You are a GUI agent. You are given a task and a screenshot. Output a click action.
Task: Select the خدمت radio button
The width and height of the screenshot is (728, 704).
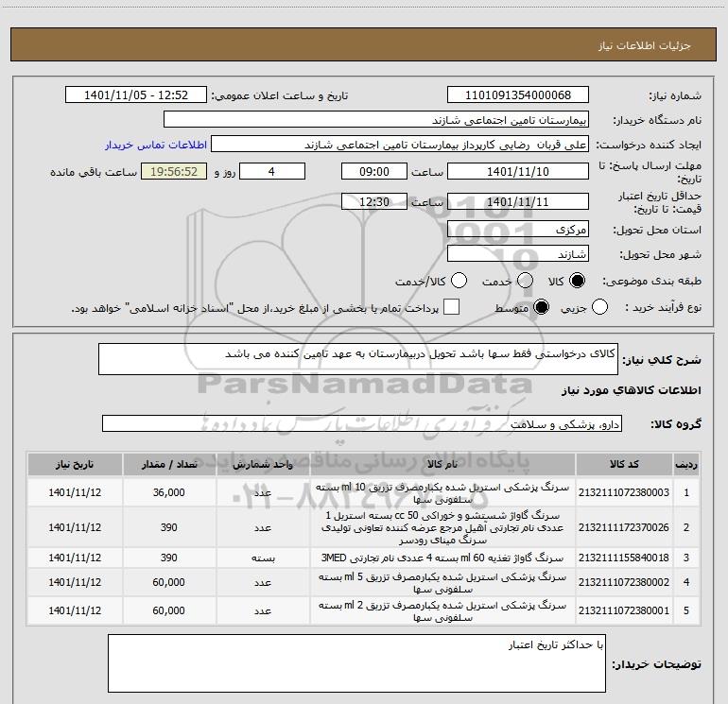point(525,281)
